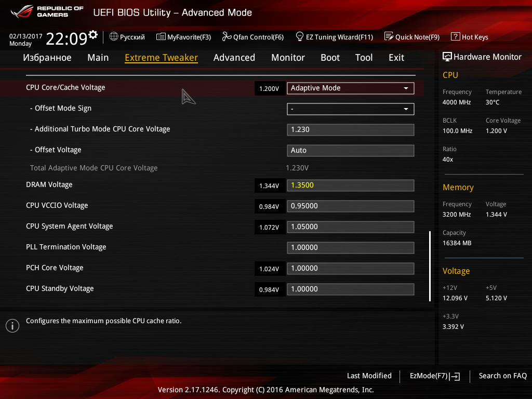Click the Hardware Monitor screen icon
The height and width of the screenshot is (399, 532).
point(447,57)
